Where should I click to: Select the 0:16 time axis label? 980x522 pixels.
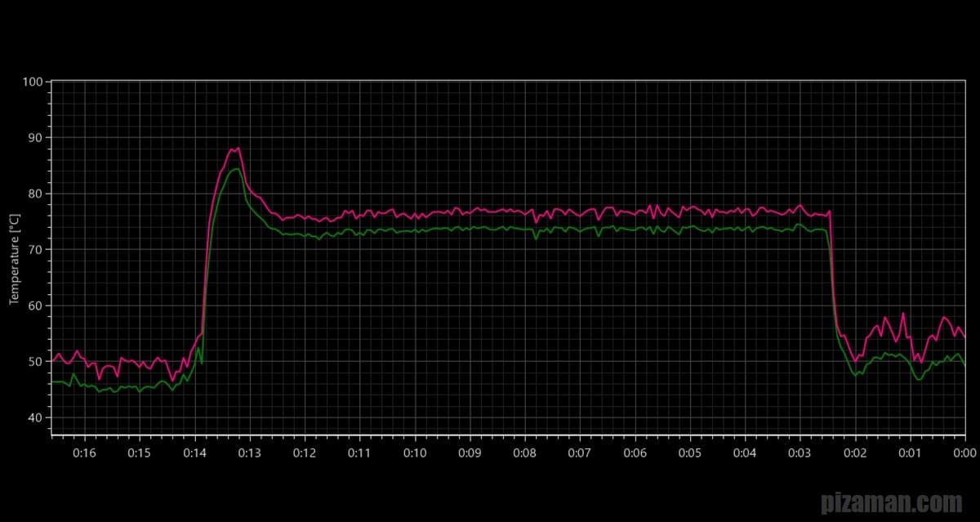point(84,453)
